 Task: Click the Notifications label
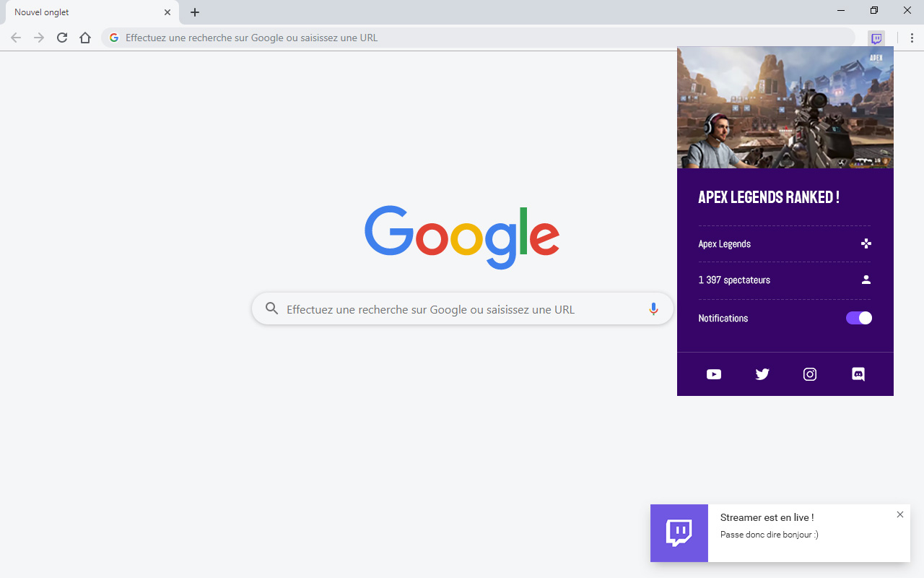pos(723,319)
